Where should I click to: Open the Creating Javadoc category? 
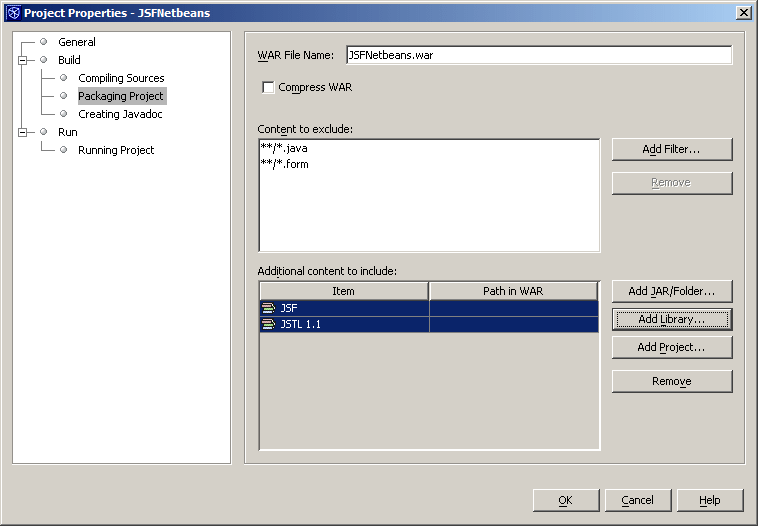(x=120, y=114)
